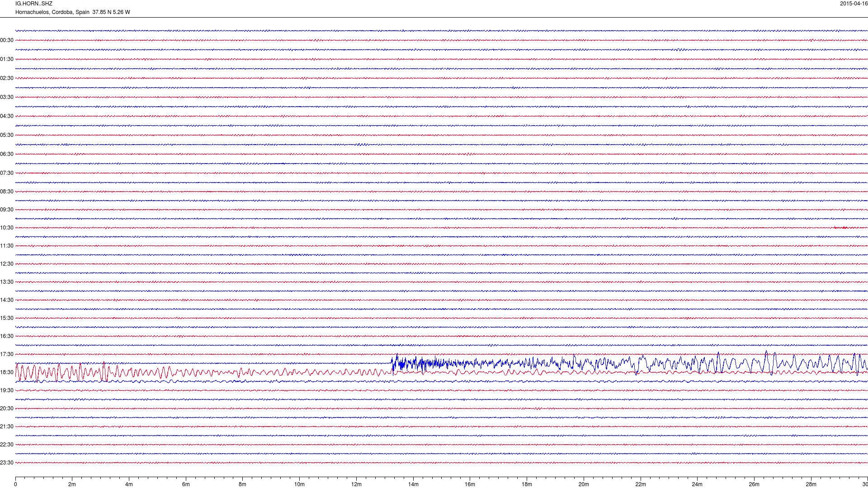The height and width of the screenshot is (488, 868).
Task: Select the 6m axis tick label
Action: click(x=186, y=484)
